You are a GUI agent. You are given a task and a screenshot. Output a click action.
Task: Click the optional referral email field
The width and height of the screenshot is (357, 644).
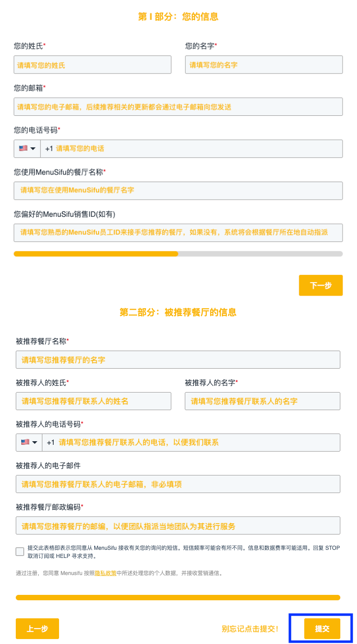tap(178, 483)
